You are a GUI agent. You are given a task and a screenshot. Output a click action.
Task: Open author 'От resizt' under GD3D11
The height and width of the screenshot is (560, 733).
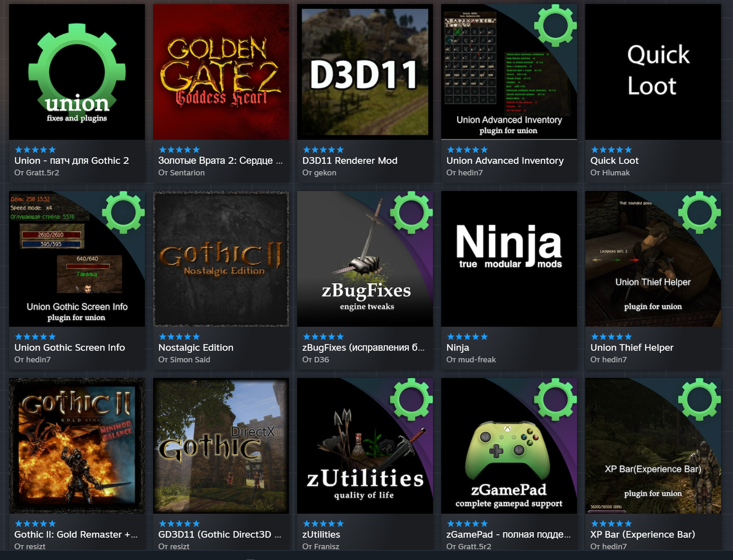[174, 546]
